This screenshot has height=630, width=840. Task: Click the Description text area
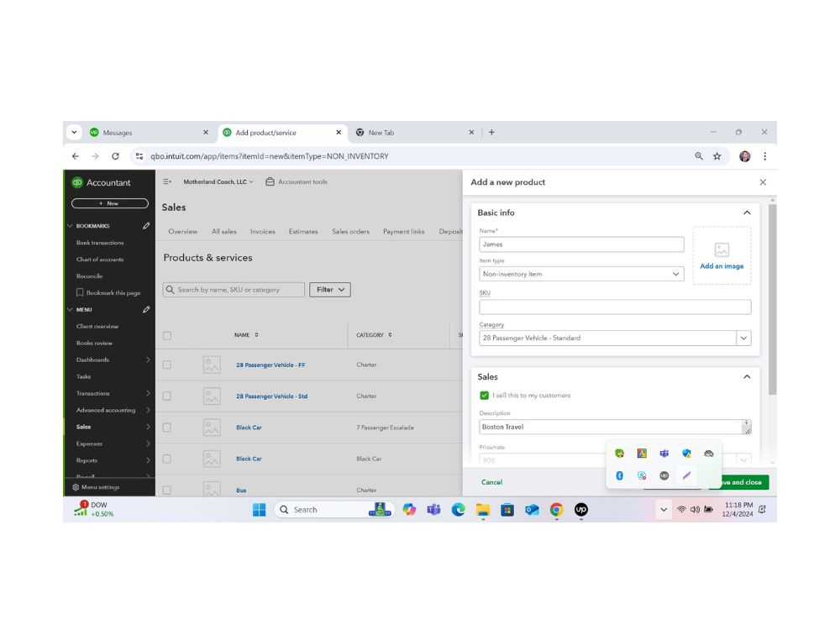(x=615, y=427)
